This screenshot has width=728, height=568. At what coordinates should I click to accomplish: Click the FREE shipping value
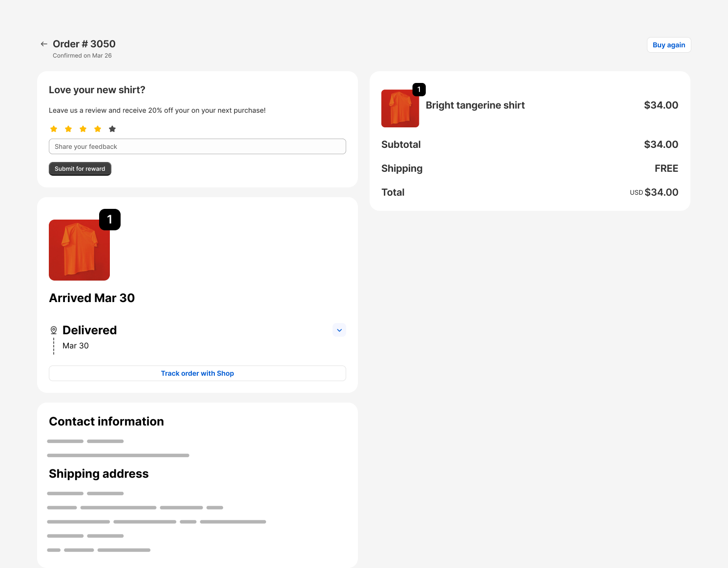(x=666, y=168)
